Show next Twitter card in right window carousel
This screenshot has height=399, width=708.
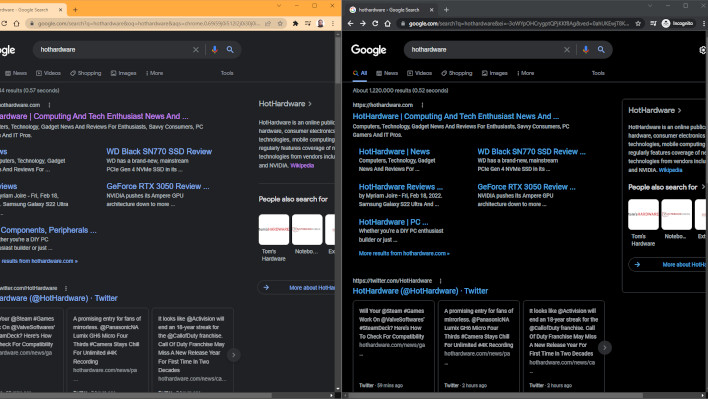coord(605,347)
